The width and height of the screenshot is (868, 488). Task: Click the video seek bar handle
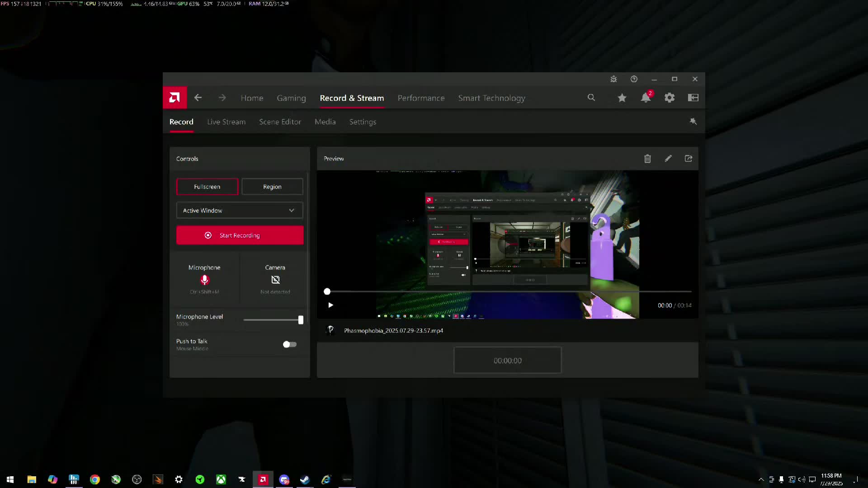pyautogui.click(x=327, y=291)
